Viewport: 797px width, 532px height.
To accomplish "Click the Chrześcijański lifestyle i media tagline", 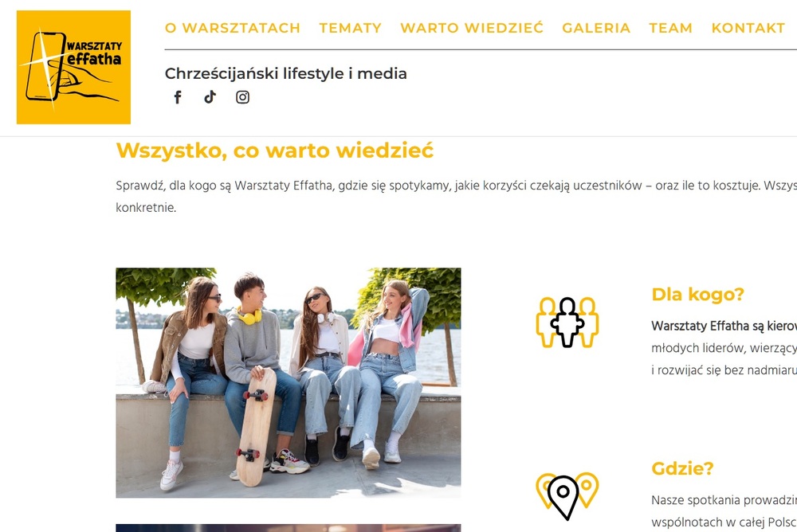I will point(285,74).
